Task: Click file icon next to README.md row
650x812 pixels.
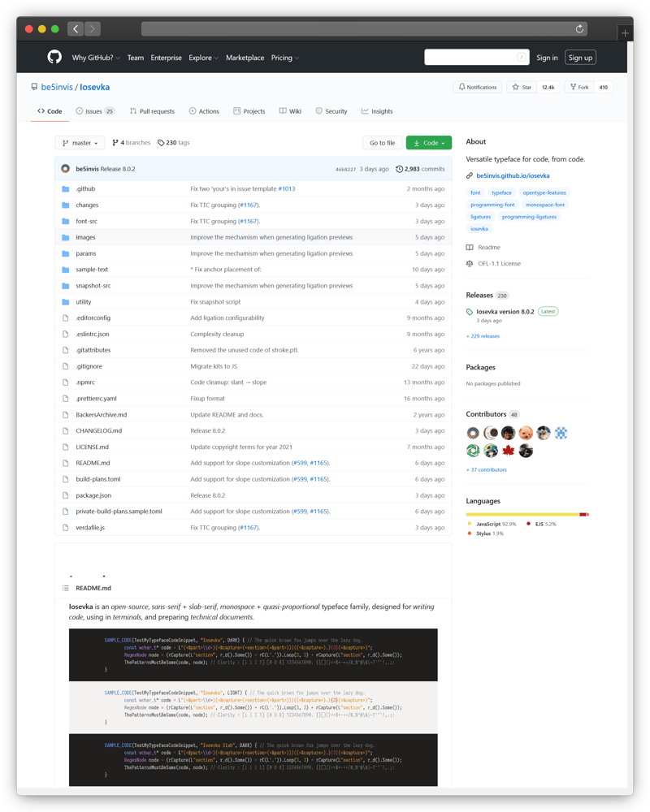Action: pos(65,463)
